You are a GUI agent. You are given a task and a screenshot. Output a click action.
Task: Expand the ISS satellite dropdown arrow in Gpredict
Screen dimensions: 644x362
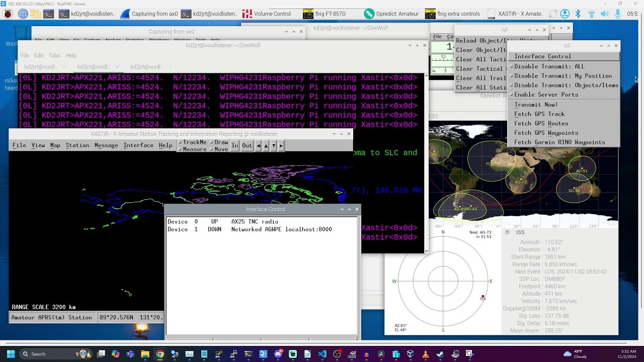tap(507, 232)
